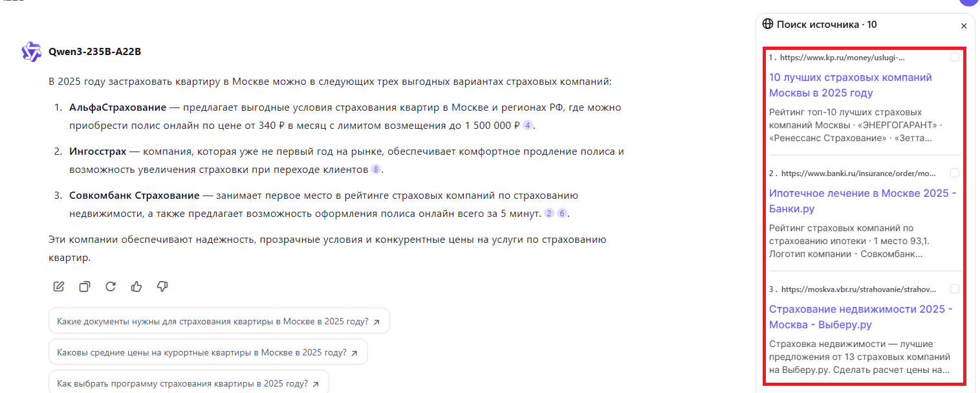
Task: Dislike the response with thumbs down
Action: 162,286
